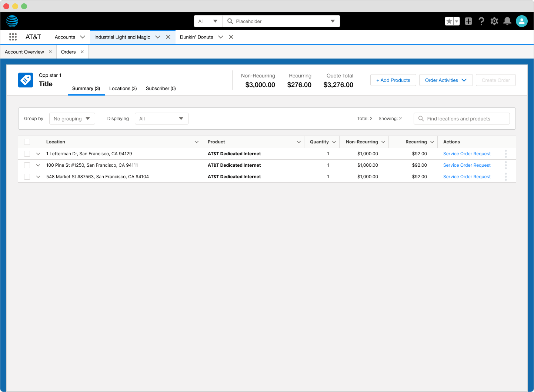The image size is (534, 392).
Task: Expand the search suggestions arrow in header
Action: (x=333, y=21)
